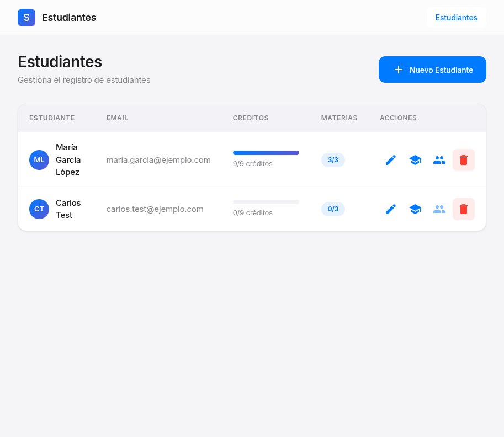Click María García López's credits progress bar
The image size is (504, 437).
coord(266,153)
